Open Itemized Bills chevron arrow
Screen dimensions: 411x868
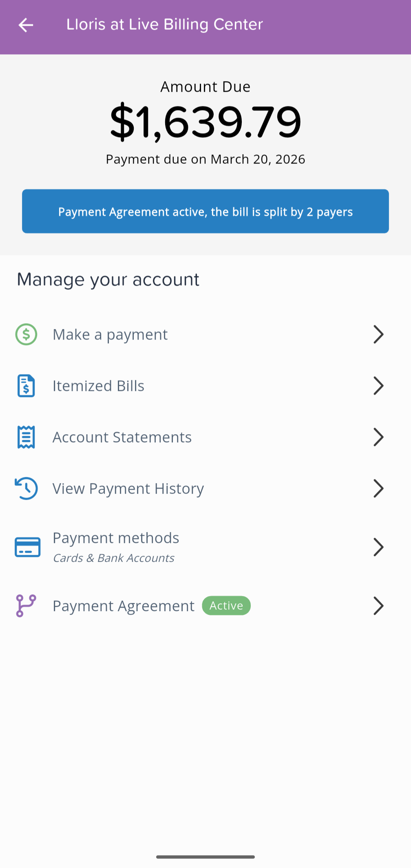coord(378,386)
